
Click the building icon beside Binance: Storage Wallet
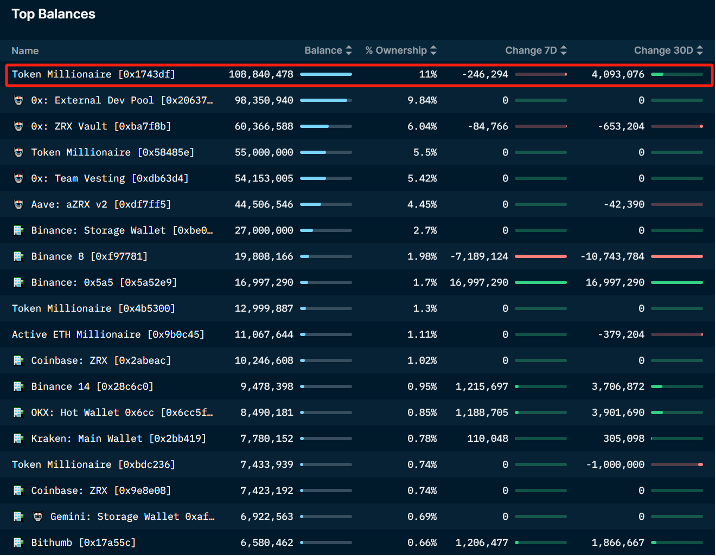[x=18, y=231]
